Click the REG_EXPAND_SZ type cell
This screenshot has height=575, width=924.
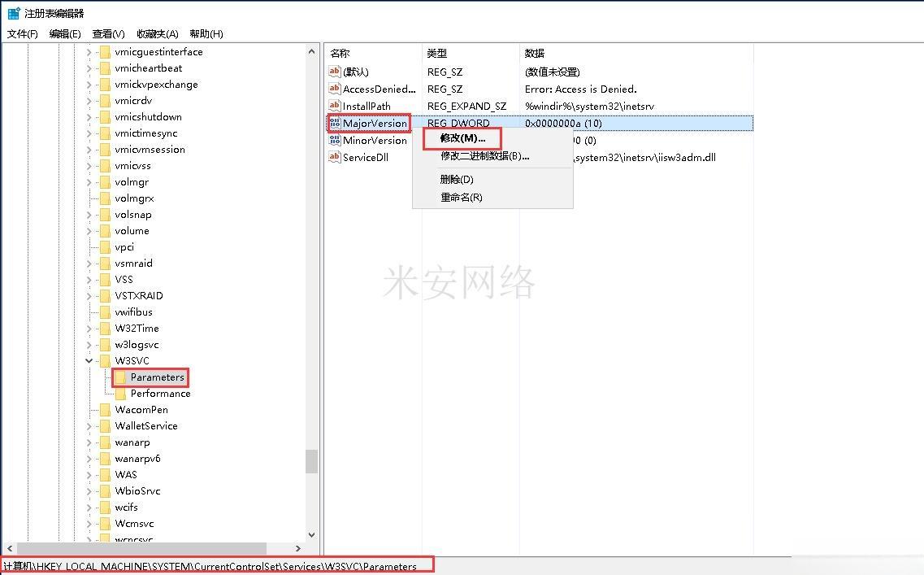(466, 107)
